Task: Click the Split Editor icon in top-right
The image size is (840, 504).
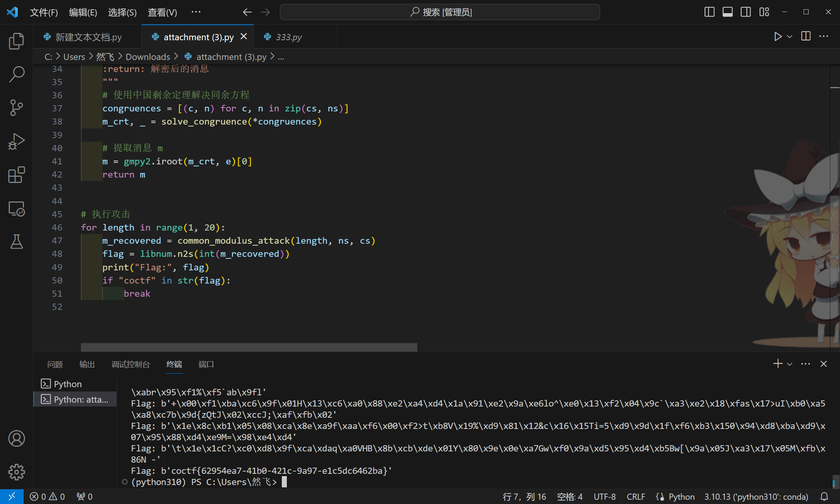Action: click(806, 37)
